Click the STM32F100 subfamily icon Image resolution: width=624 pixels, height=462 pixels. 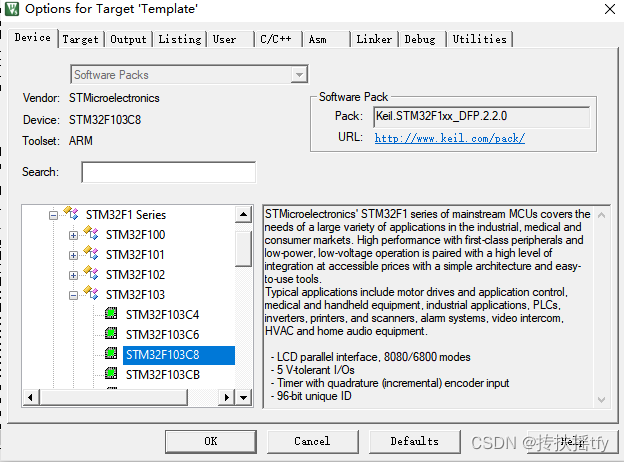[x=91, y=233]
